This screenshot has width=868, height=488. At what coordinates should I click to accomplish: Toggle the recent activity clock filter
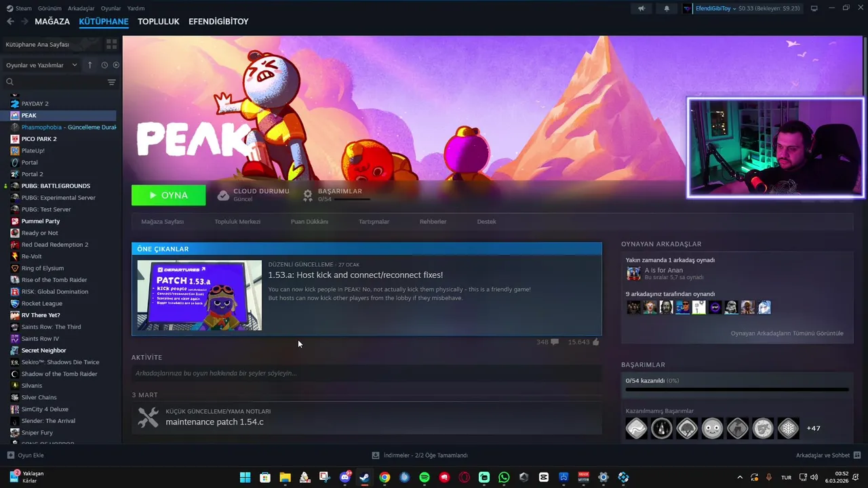pos(104,65)
